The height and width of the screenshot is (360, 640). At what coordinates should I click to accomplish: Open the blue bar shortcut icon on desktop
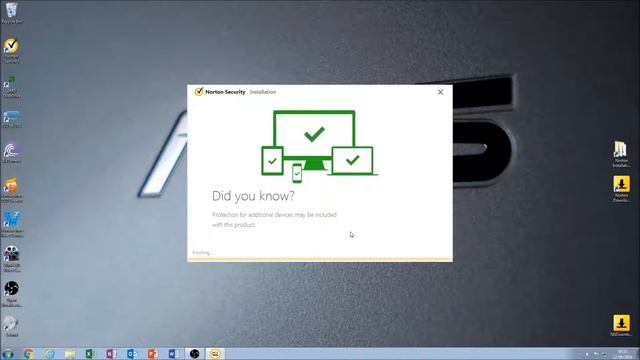[x=11, y=118]
